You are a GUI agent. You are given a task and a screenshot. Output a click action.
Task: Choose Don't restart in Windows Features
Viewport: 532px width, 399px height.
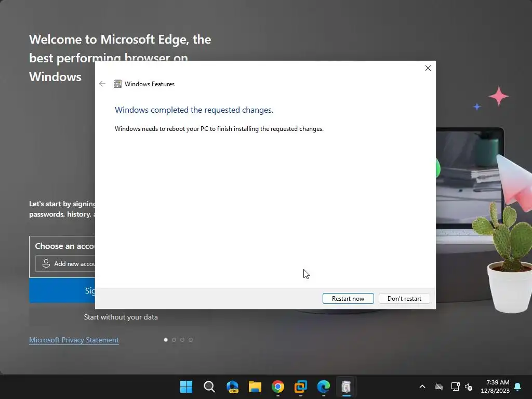(404, 299)
